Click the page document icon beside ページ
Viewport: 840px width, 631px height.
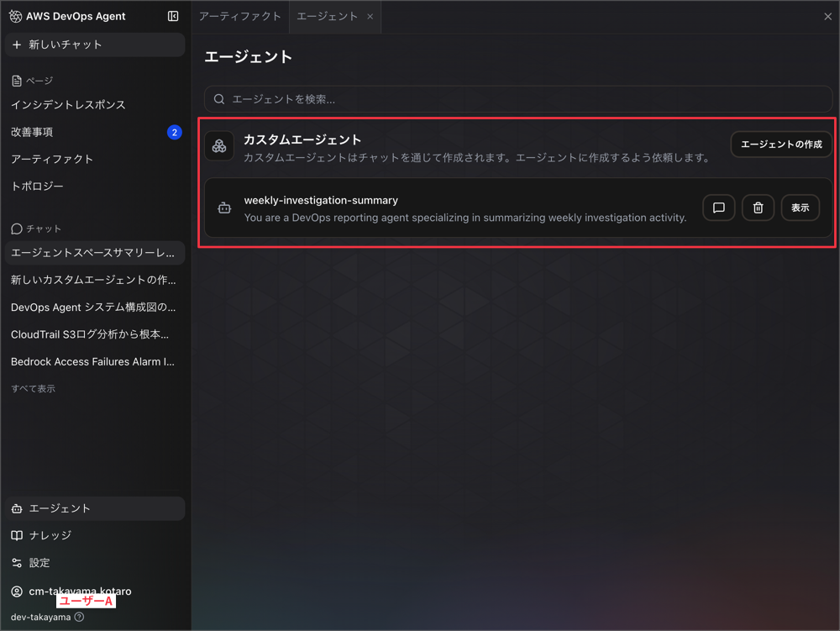[x=17, y=81]
